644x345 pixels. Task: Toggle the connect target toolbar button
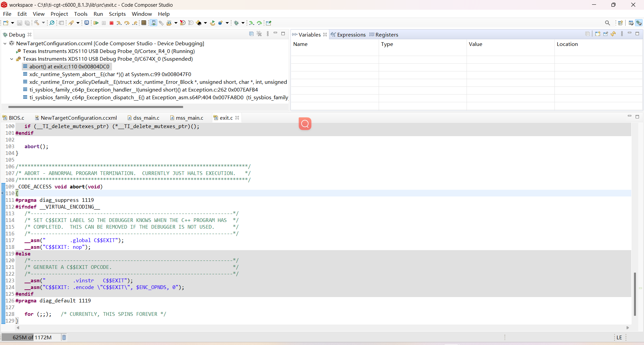[x=154, y=23]
